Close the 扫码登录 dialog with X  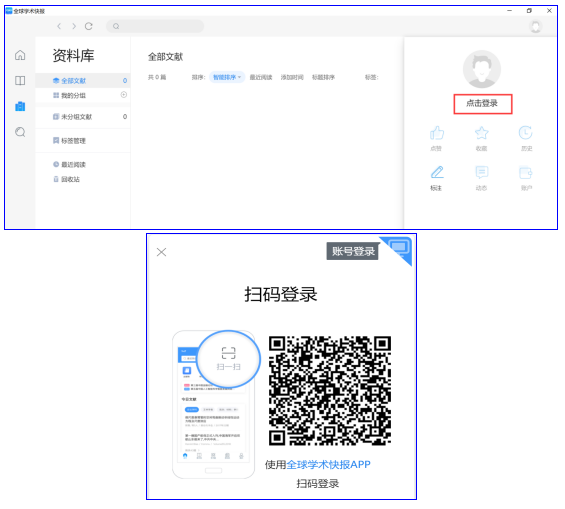(161, 252)
